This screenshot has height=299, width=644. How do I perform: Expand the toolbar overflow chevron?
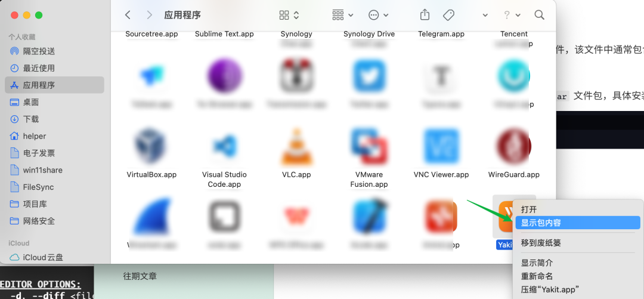pos(485,15)
